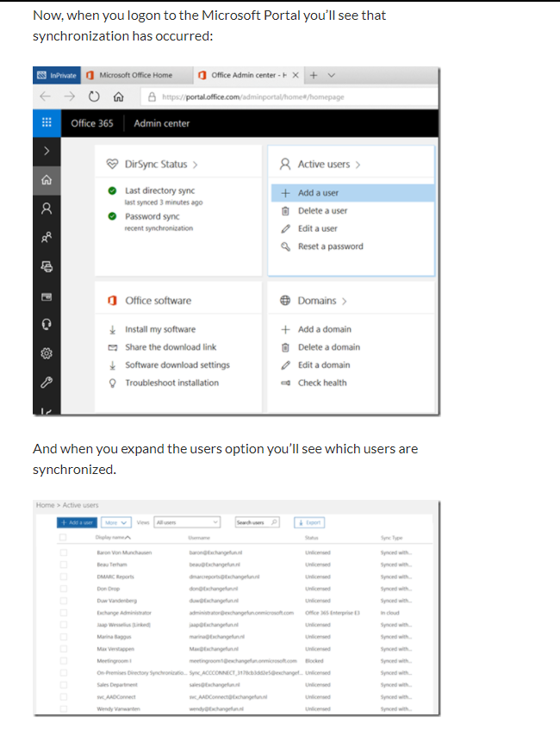Click the key icon beside Reset a password
This screenshot has width=560, height=736.
pos(285,246)
